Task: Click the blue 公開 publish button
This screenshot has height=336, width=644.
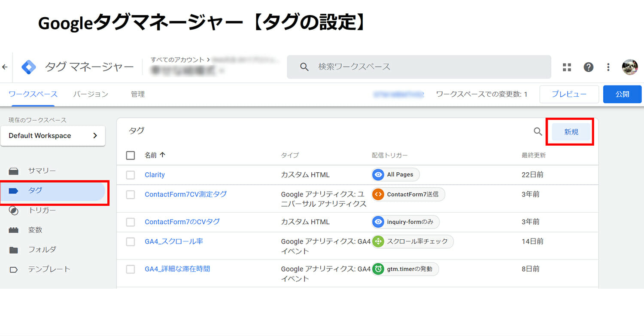Action: coord(622,94)
